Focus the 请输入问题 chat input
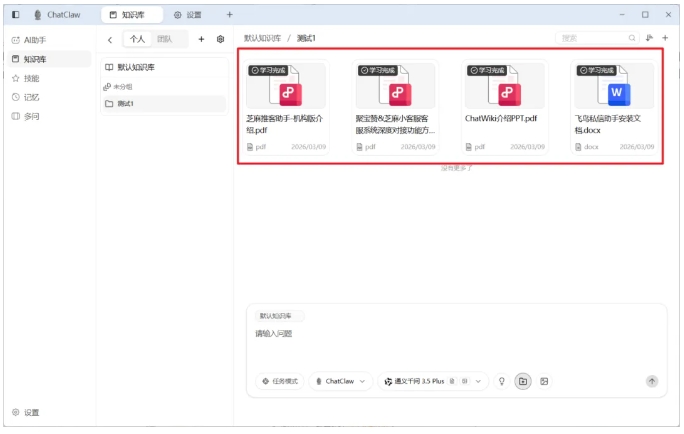Image resolution: width=684 pixels, height=434 pixels. click(456, 334)
